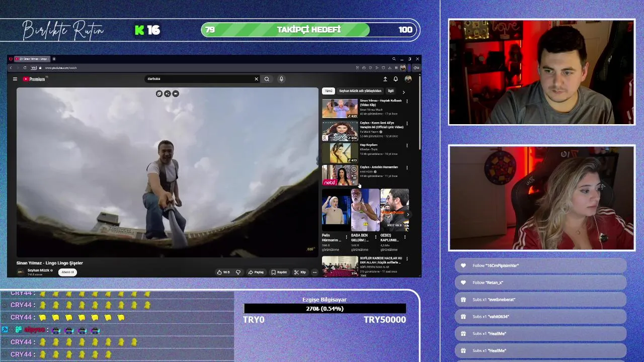Reload the page with refresh icon
Viewport: 644px width, 362px height.
click(x=25, y=68)
